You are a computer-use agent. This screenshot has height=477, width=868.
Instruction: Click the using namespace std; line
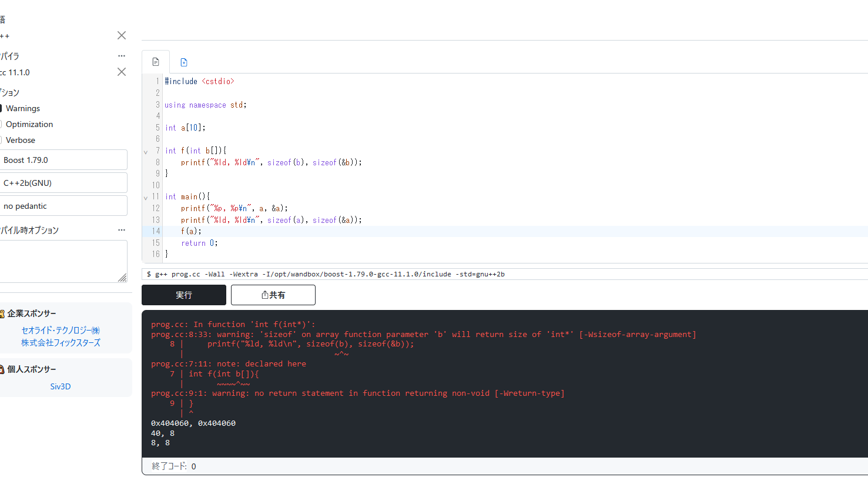click(206, 105)
